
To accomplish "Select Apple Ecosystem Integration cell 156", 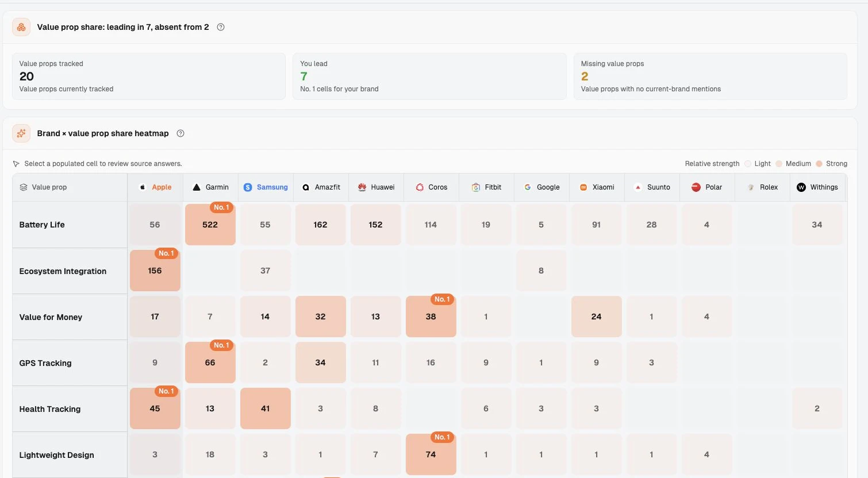I will point(155,271).
